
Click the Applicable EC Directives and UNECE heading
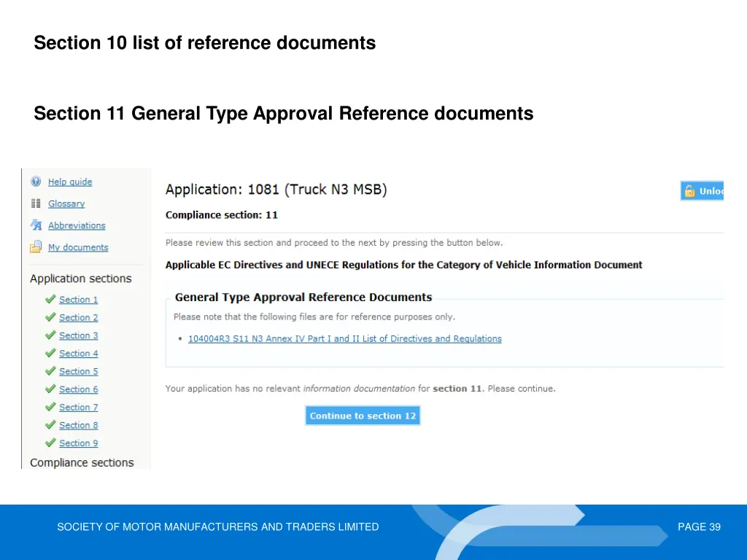coord(403,265)
